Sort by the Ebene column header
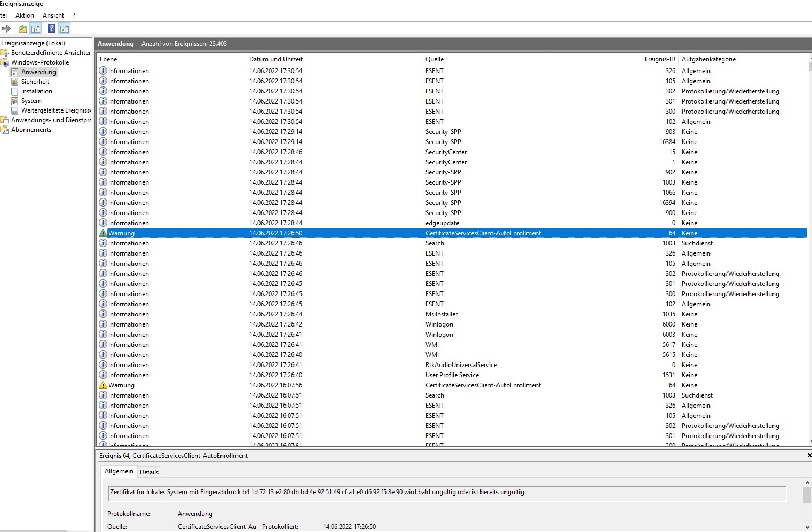 coord(171,59)
